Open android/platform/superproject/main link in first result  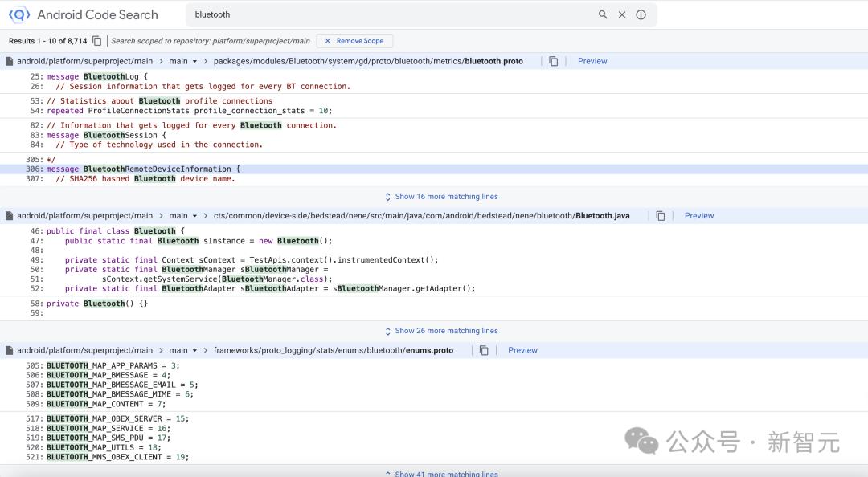84,61
